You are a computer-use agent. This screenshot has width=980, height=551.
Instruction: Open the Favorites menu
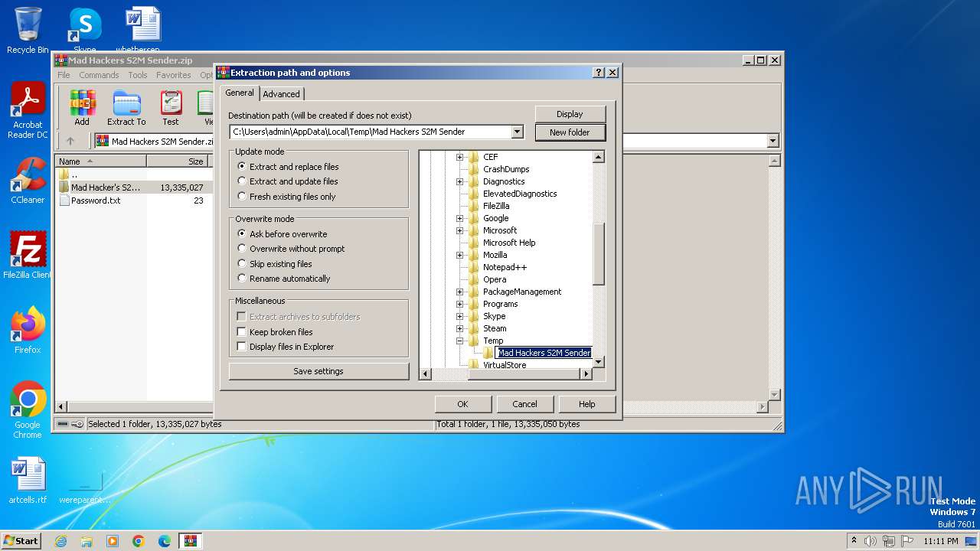(174, 75)
